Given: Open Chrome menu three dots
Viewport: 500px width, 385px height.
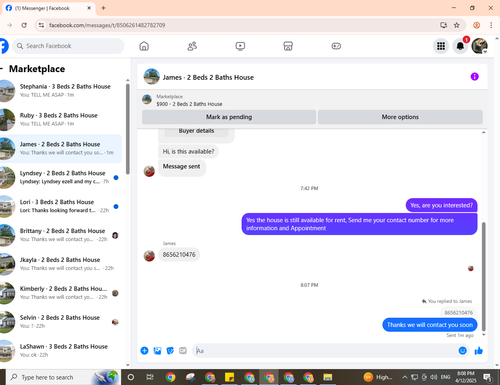Looking at the screenshot, I should pyautogui.click(x=491, y=25).
